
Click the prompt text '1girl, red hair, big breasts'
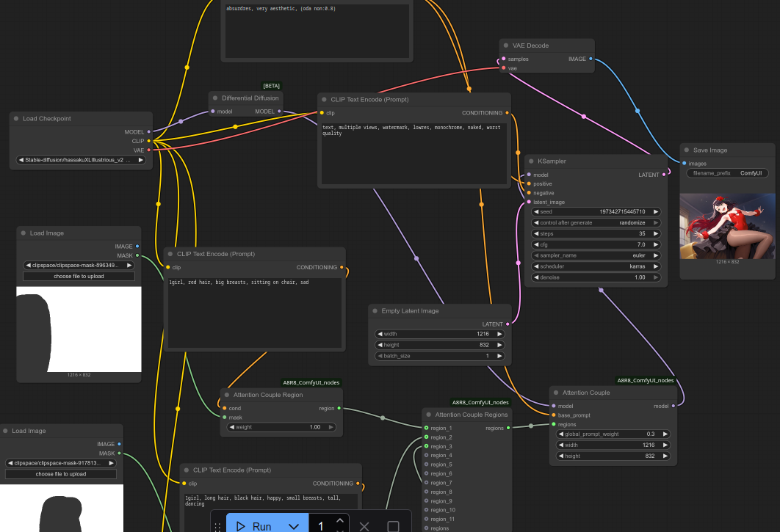(255, 313)
